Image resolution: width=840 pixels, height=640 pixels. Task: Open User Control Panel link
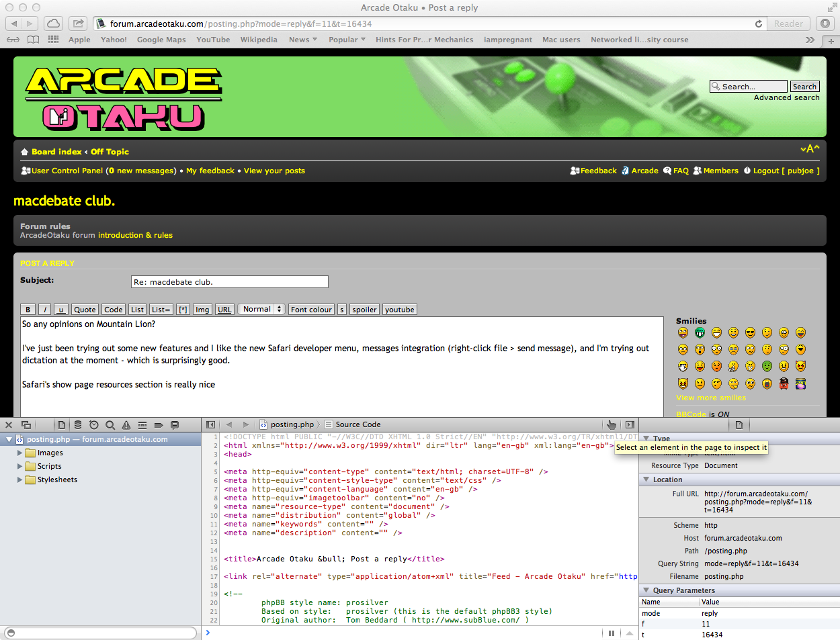point(67,171)
